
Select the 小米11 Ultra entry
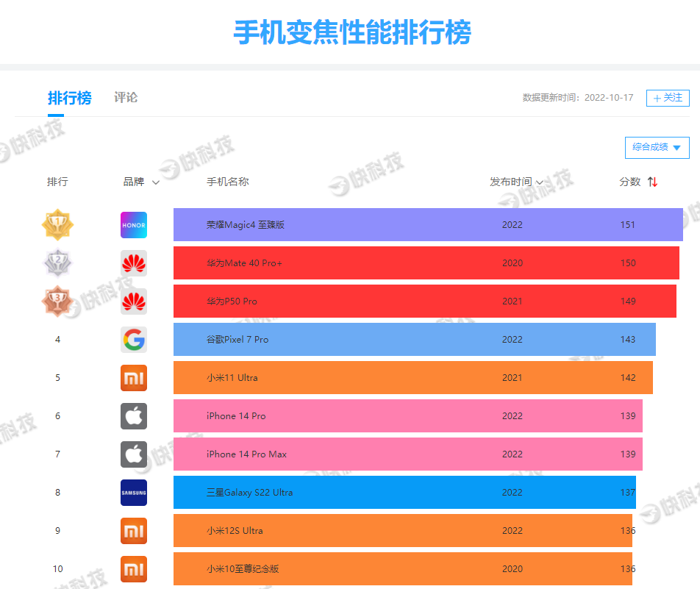click(x=413, y=378)
